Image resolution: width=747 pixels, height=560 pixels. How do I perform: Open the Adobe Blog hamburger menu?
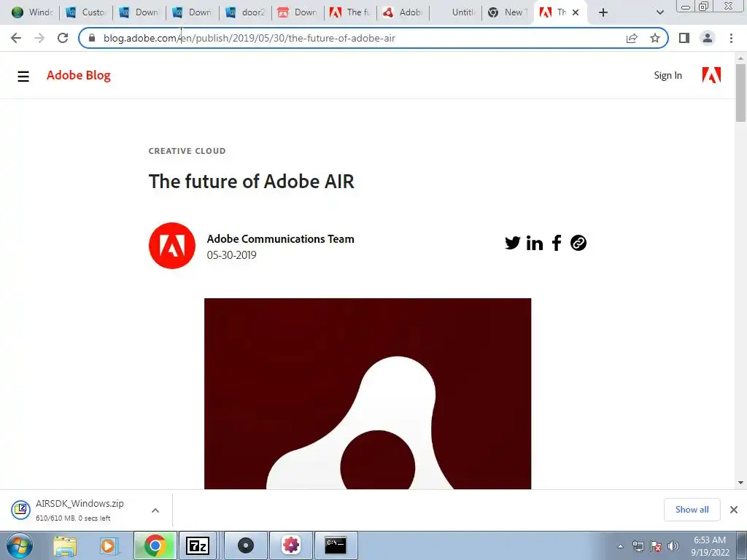point(23,76)
